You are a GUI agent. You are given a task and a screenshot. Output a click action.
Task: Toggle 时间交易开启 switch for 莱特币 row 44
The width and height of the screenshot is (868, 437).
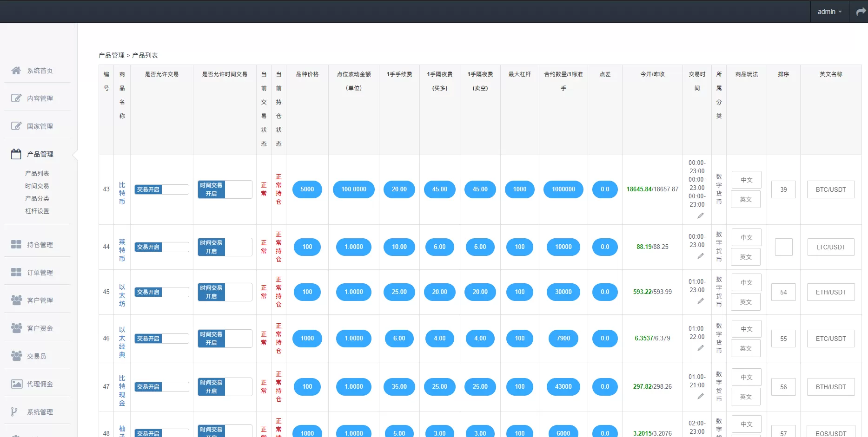(x=225, y=247)
